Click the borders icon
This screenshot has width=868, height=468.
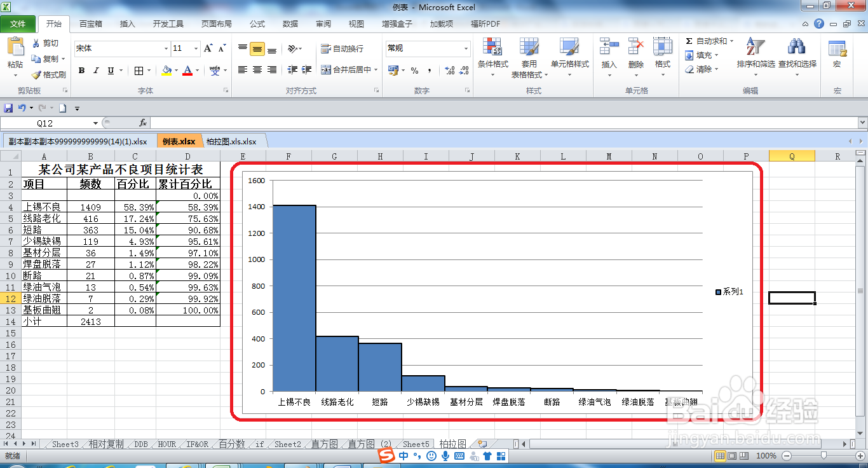[x=140, y=71]
